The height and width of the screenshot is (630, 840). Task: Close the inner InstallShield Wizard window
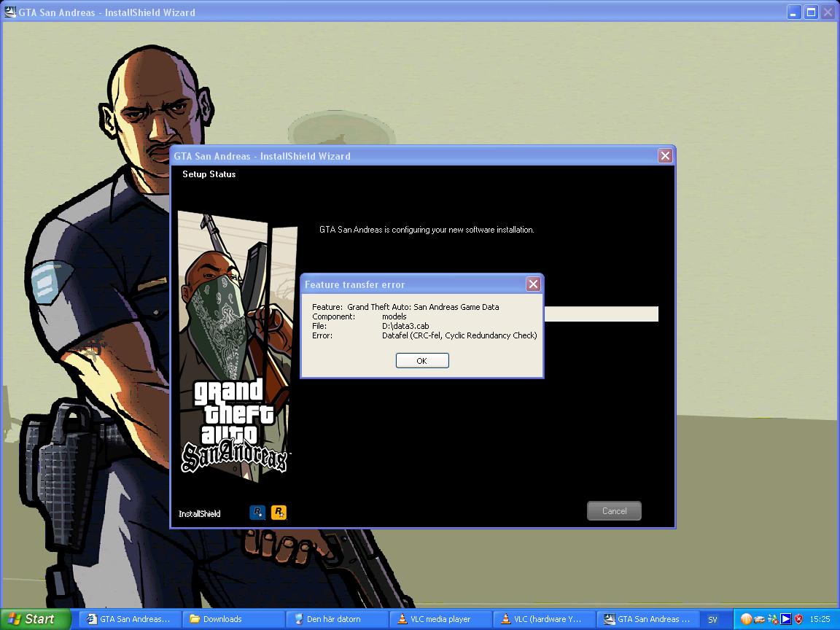pos(665,156)
